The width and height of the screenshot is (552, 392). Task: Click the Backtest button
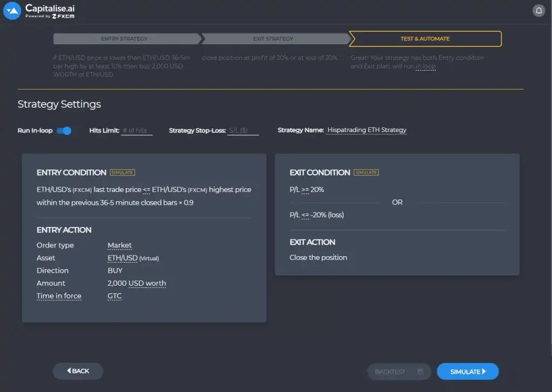(399, 372)
